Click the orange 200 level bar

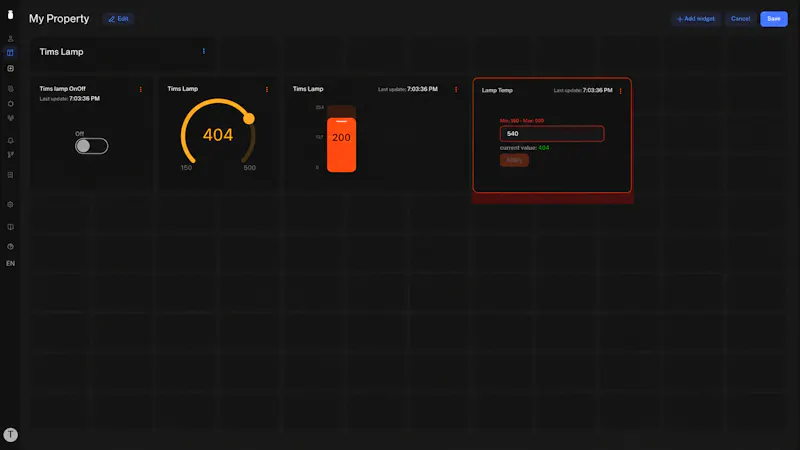tap(341, 145)
